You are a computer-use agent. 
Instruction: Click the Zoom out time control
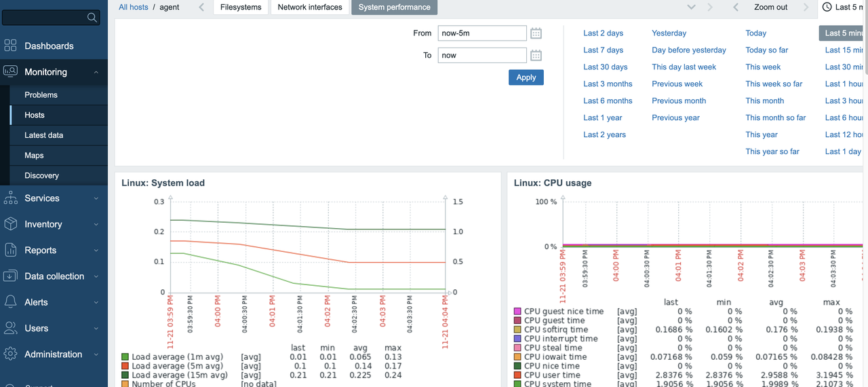[770, 7]
